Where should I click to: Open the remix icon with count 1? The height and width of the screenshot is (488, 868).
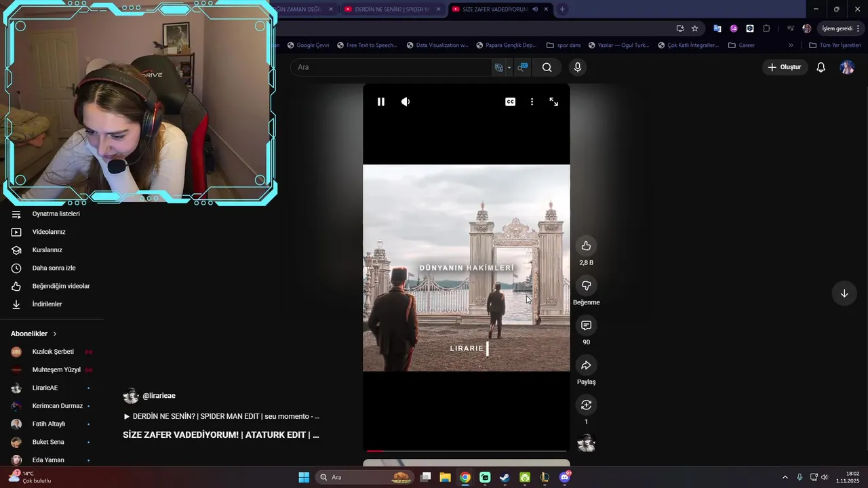click(586, 405)
